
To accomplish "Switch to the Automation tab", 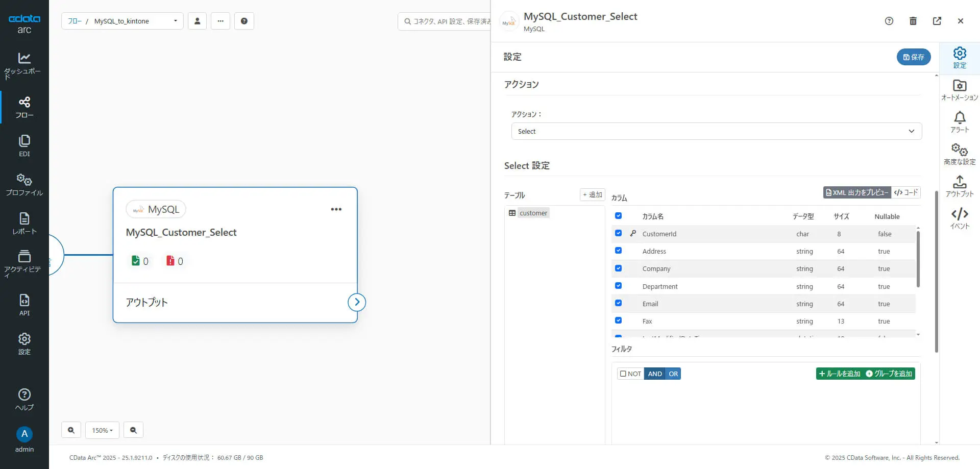I will [960, 90].
